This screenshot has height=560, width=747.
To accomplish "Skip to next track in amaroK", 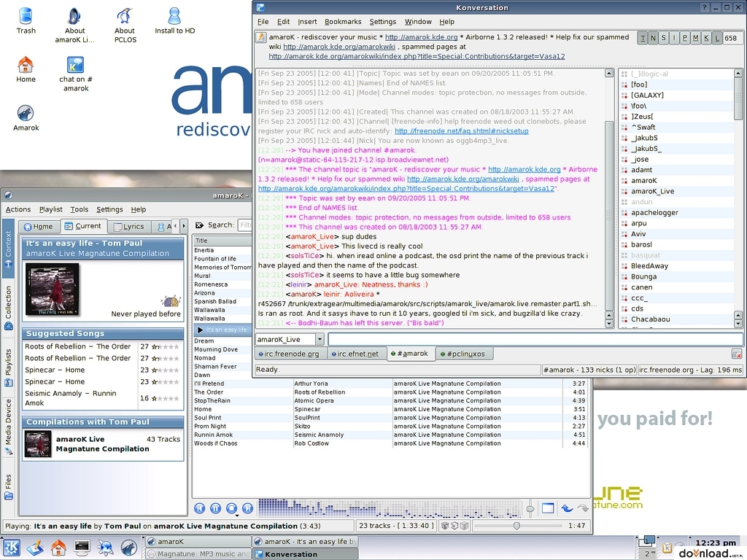I will pyautogui.click(x=248, y=508).
